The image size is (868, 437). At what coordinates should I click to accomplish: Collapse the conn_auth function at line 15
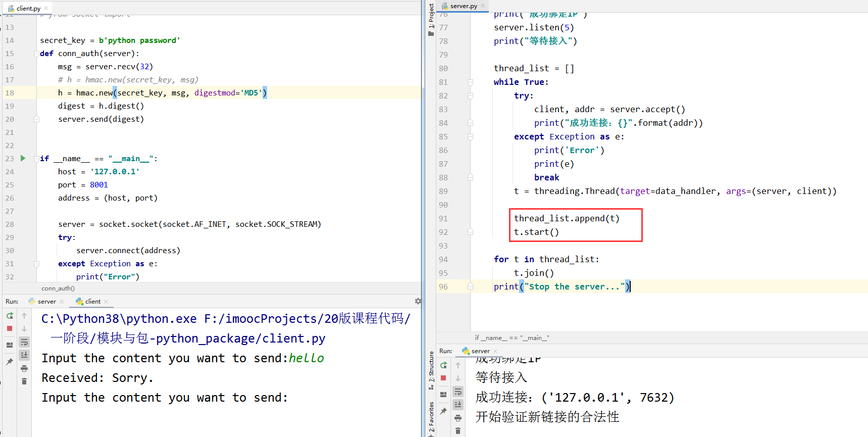point(36,54)
